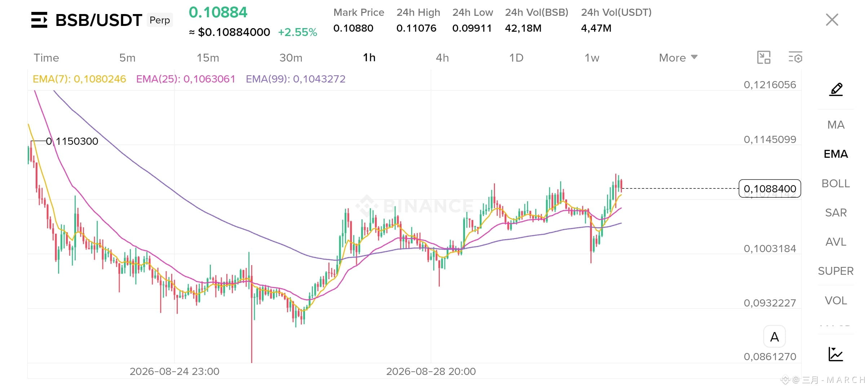Select the 1D timeframe
Screen dimensions: 868x389
click(516, 58)
